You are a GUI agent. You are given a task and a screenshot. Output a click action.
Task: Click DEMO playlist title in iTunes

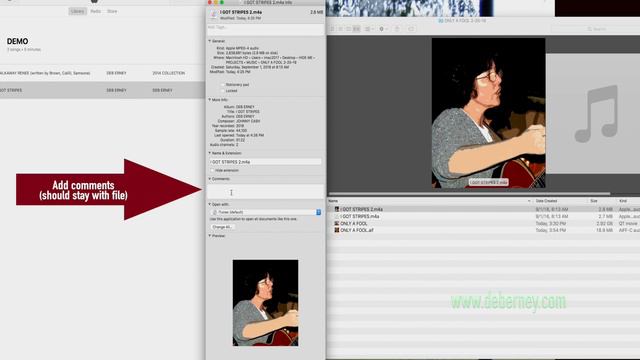click(x=18, y=41)
